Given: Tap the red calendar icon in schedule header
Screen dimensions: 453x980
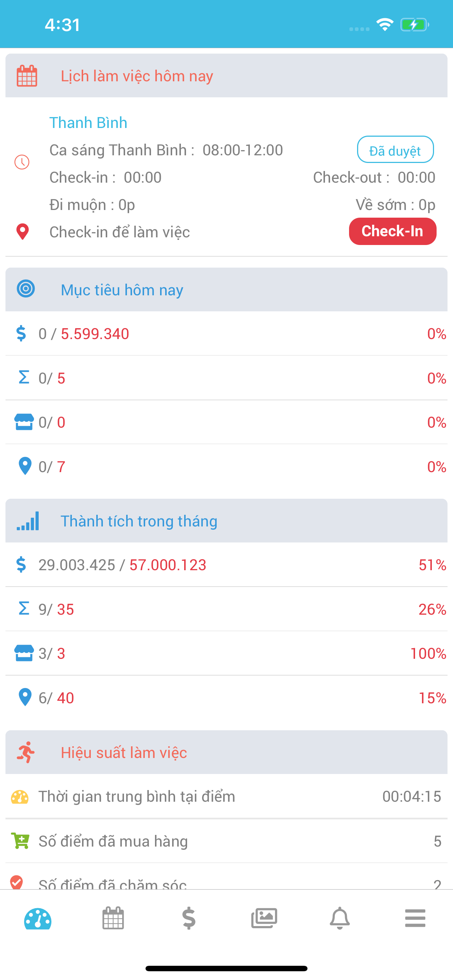Looking at the screenshot, I should tap(27, 76).
